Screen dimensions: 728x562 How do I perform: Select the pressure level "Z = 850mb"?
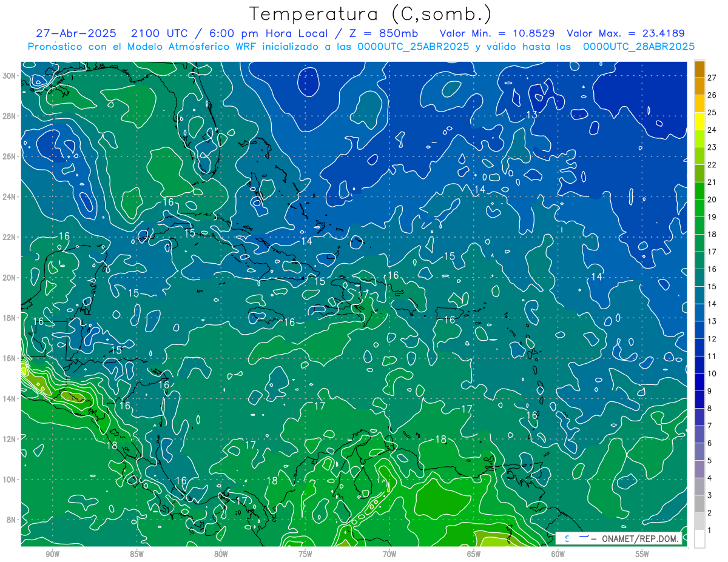[x=383, y=33]
